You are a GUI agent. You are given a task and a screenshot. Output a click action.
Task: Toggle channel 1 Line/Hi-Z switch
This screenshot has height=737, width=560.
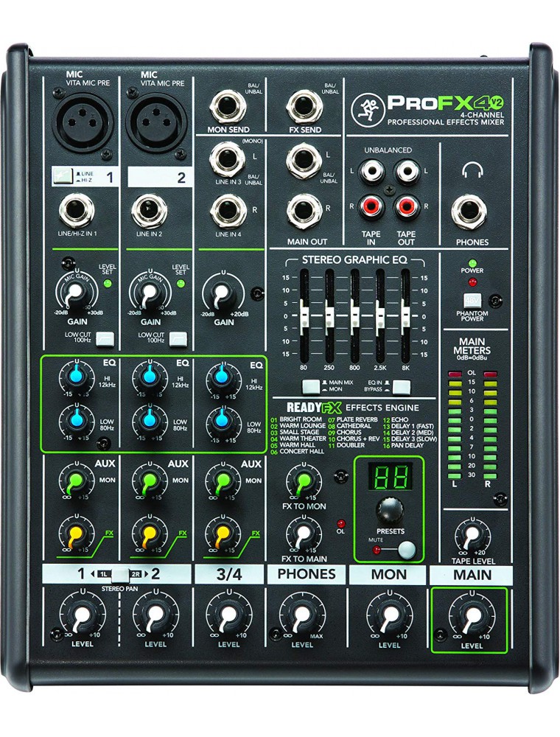63,176
